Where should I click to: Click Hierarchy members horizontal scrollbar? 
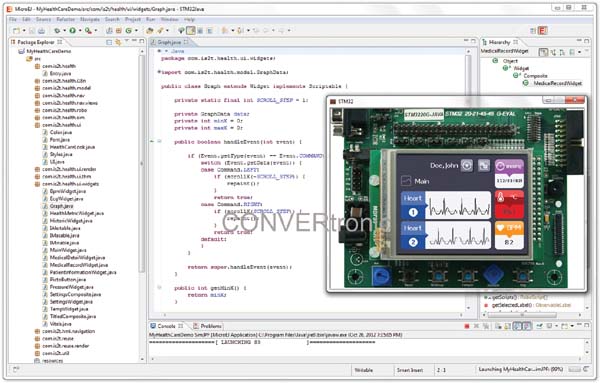pos(523,315)
